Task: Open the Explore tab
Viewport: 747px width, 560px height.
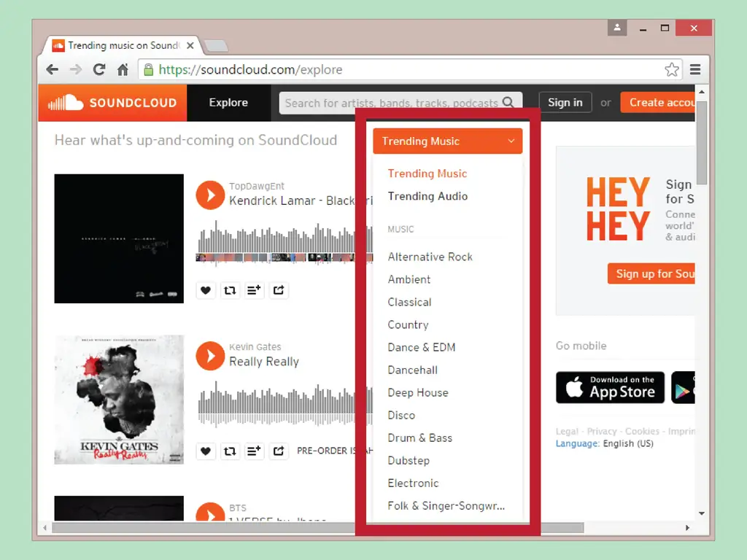Action: [x=228, y=102]
